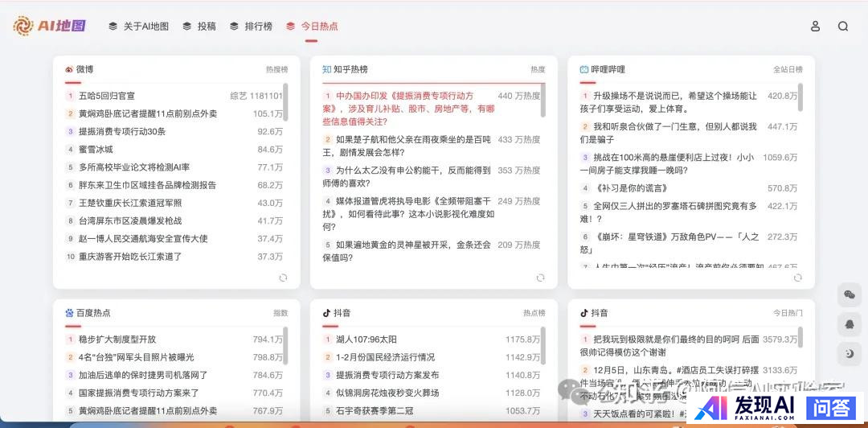Open 媒体报道管虎将执导电影 question
Screen dimensions: 868x428
tap(407, 213)
